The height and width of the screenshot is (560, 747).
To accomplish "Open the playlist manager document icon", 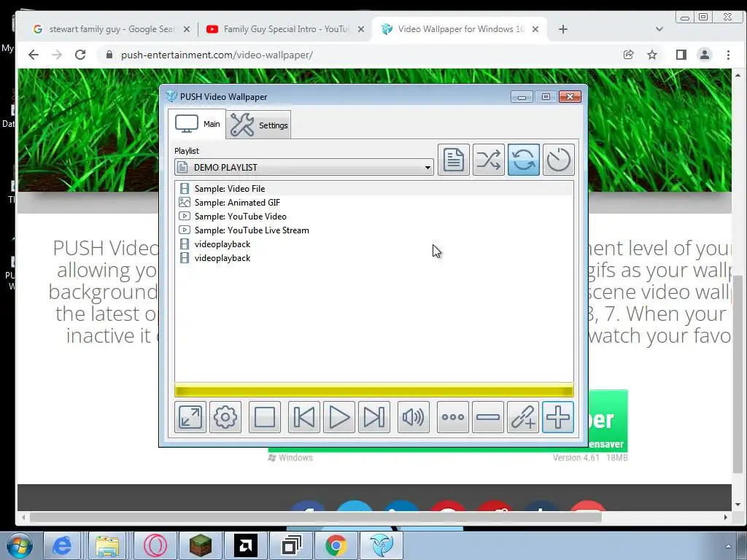I will [x=454, y=160].
